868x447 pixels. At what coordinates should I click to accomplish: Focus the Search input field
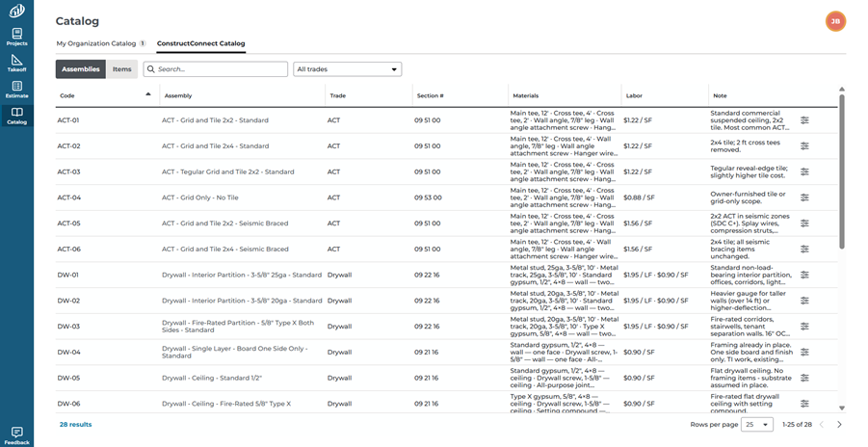point(216,69)
